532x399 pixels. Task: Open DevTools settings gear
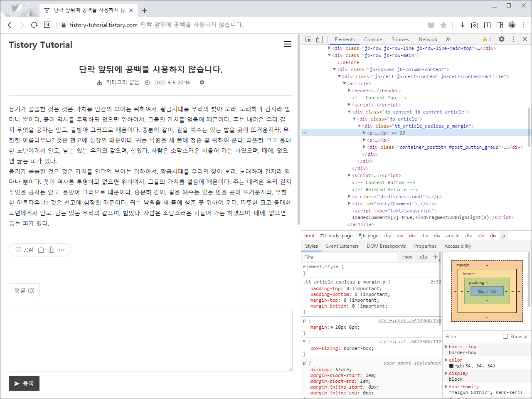pyautogui.click(x=502, y=39)
